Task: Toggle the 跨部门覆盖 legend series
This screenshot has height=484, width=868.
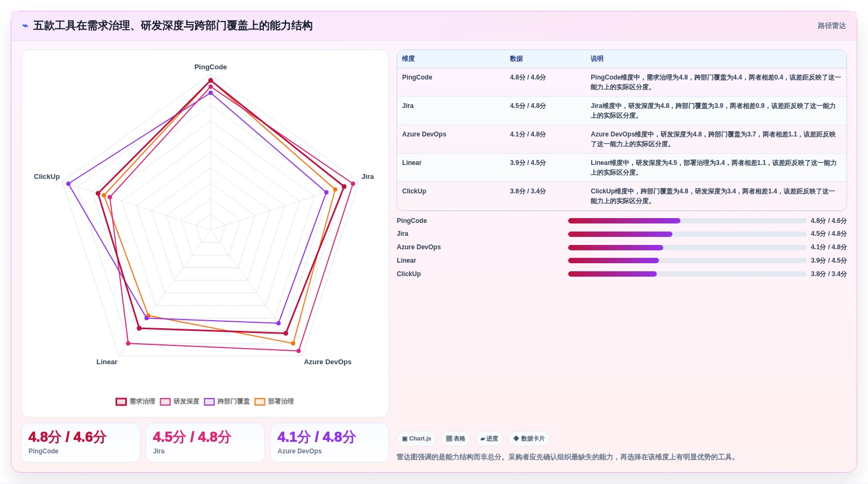Action: 227,401
